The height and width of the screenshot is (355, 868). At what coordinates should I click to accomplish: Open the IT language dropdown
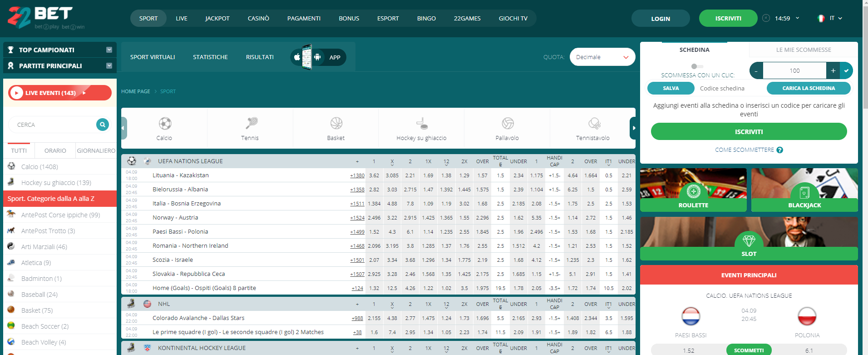pos(836,18)
